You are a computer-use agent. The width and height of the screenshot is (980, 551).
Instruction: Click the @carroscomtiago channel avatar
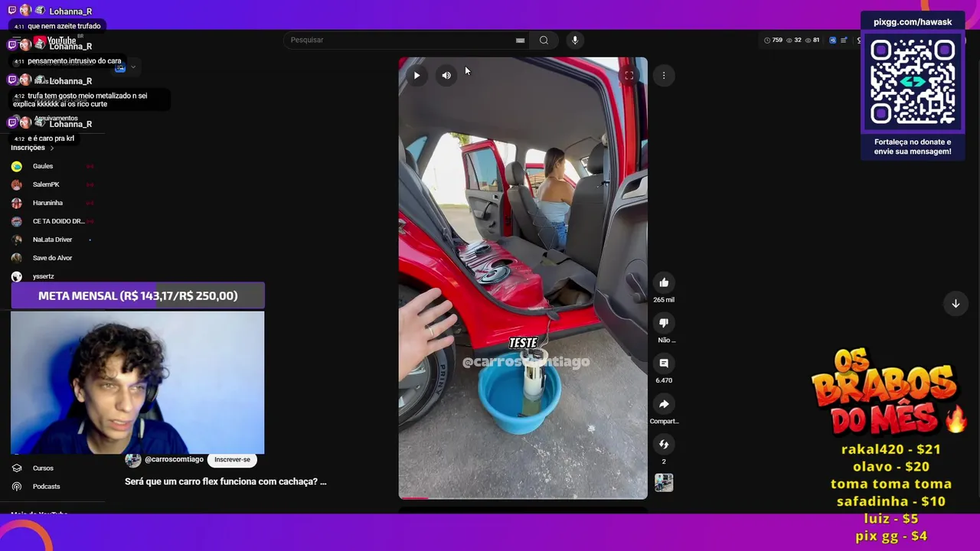tap(133, 460)
